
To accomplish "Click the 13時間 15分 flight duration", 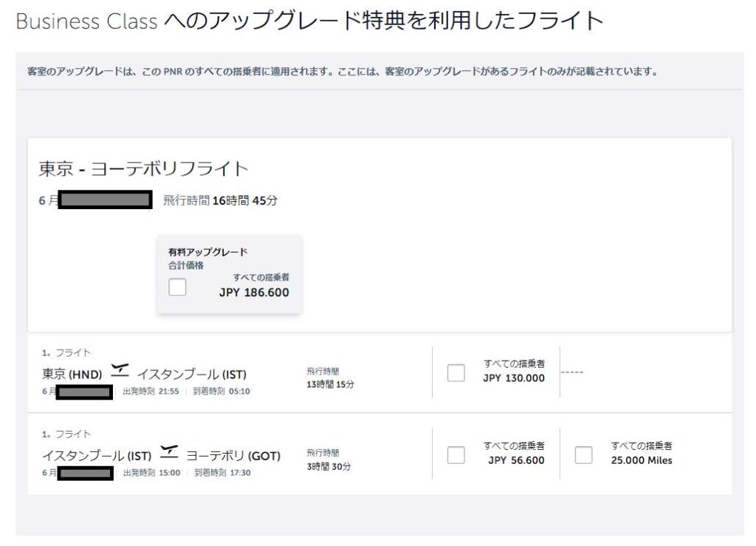I will tap(330, 384).
